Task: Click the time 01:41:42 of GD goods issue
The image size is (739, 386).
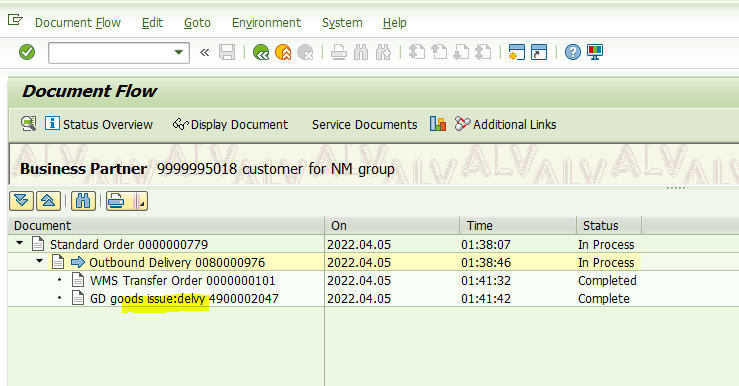Action: pyautogui.click(x=486, y=299)
